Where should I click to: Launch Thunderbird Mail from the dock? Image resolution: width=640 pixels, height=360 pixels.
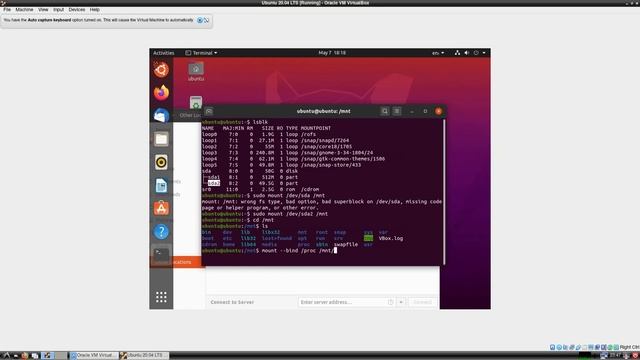click(x=161, y=116)
